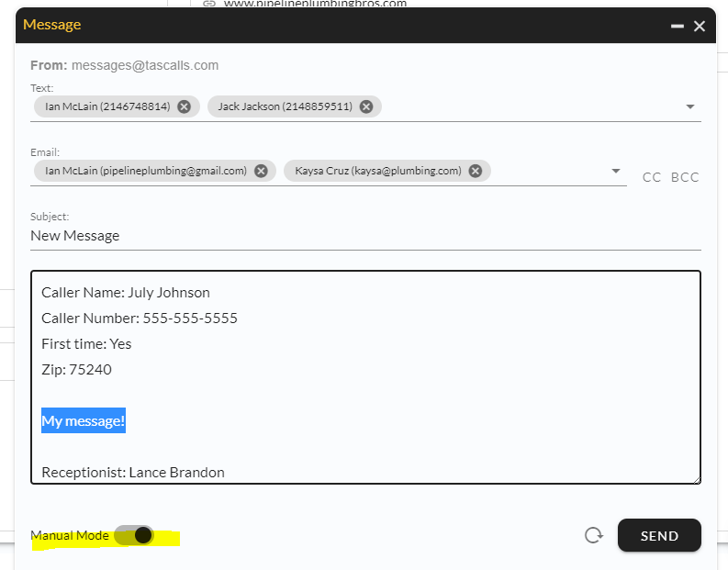Click the Message dialog title

(x=52, y=25)
